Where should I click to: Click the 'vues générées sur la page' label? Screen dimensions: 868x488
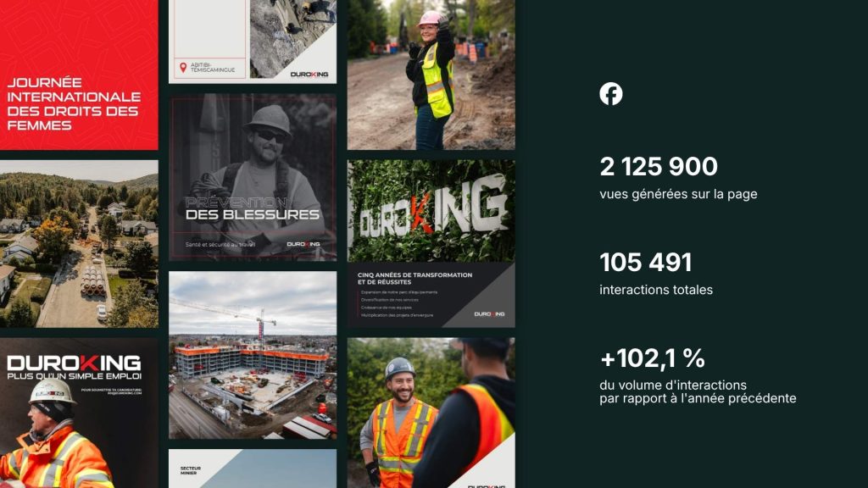[678, 194]
